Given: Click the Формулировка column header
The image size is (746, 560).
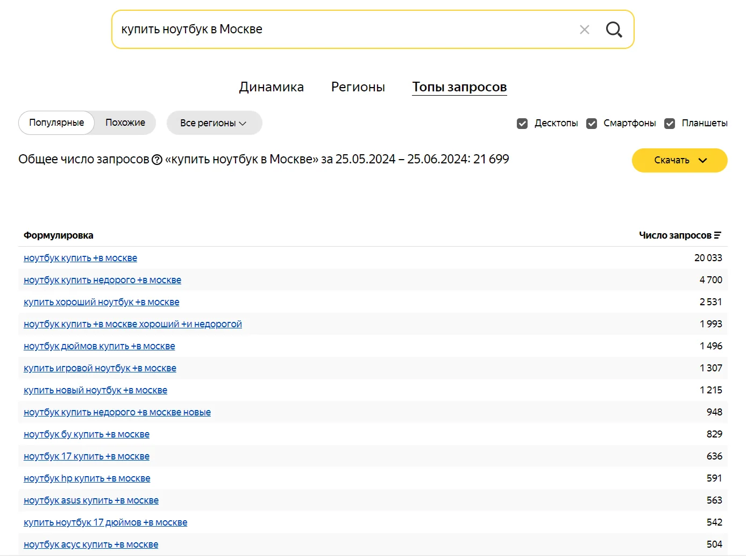Looking at the screenshot, I should [x=59, y=235].
